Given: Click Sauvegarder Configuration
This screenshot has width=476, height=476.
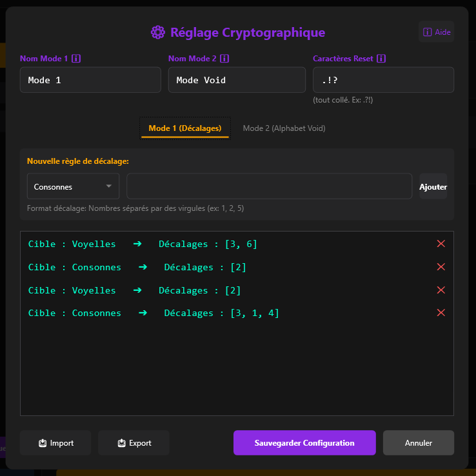Looking at the screenshot, I should point(304,443).
